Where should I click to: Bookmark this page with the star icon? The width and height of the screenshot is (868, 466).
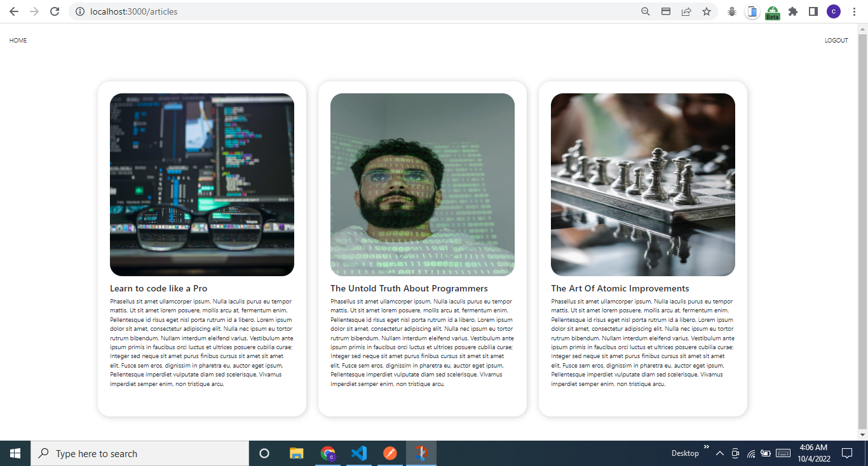pos(707,11)
